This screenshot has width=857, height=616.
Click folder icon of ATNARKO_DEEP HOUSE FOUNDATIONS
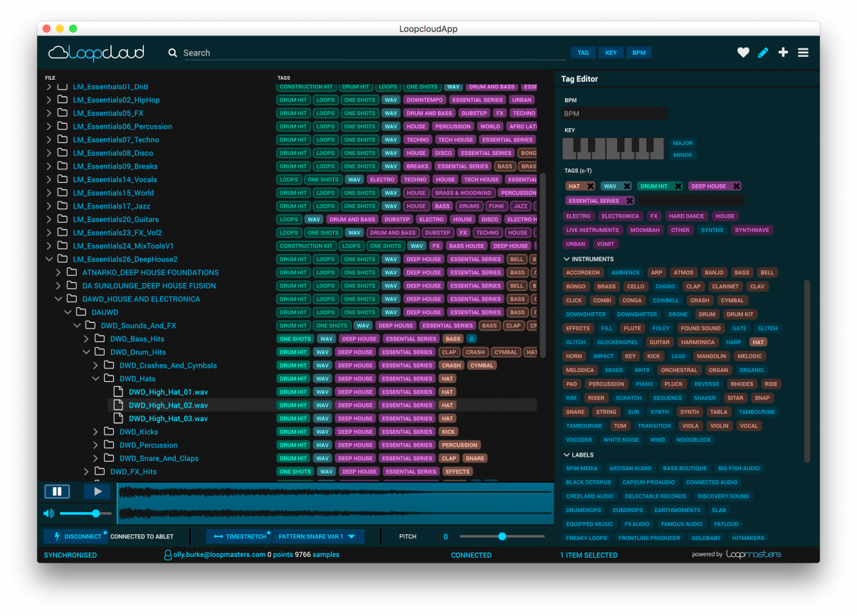point(71,272)
